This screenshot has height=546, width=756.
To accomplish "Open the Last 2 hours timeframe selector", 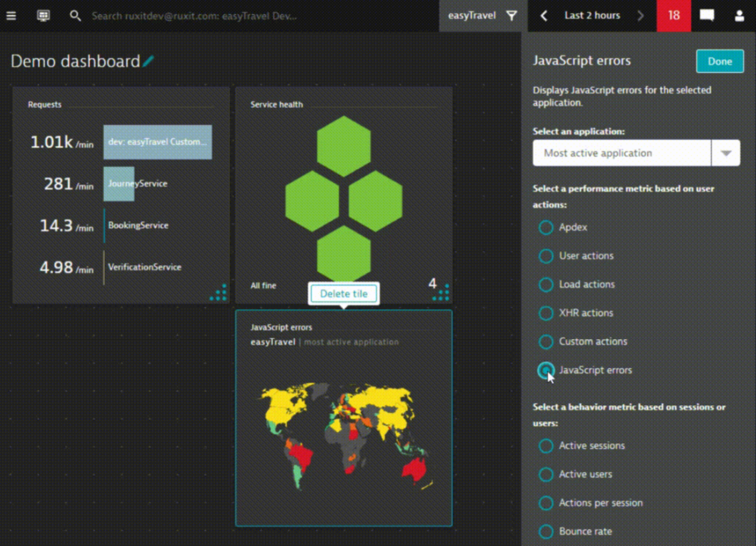I will tap(593, 15).
